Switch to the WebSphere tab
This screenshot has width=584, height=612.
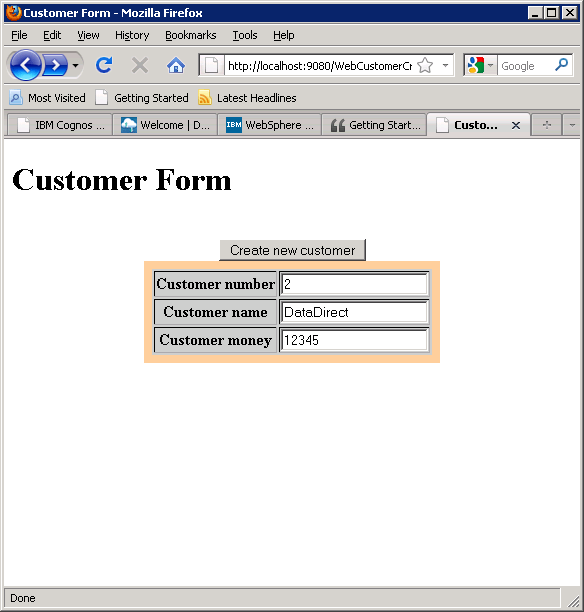[269, 125]
